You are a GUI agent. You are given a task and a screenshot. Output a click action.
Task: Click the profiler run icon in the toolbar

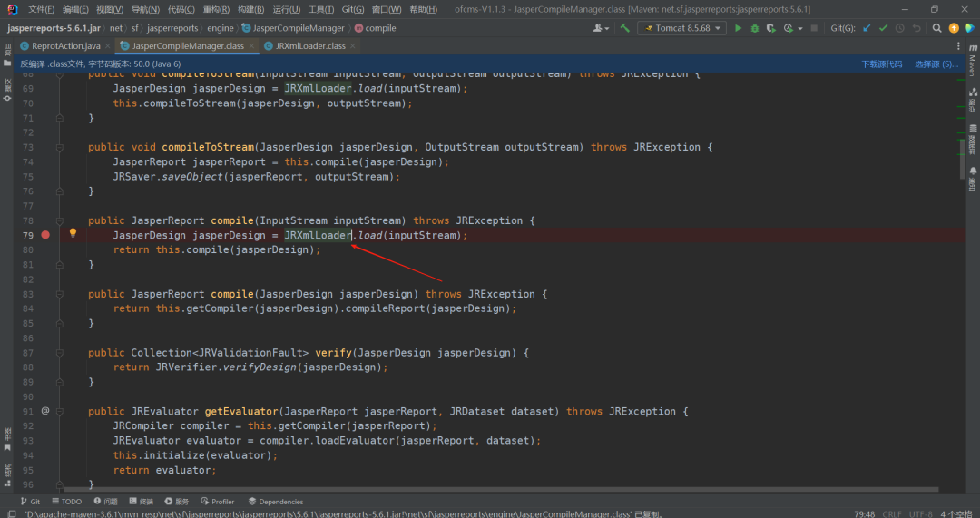pyautogui.click(x=789, y=28)
